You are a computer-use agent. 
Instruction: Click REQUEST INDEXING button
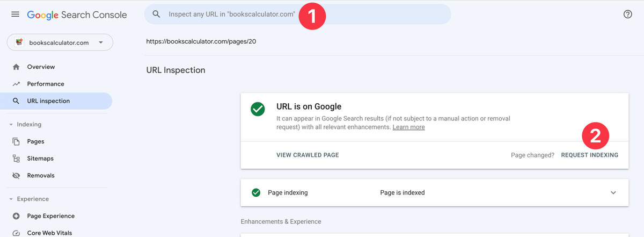pyautogui.click(x=589, y=155)
